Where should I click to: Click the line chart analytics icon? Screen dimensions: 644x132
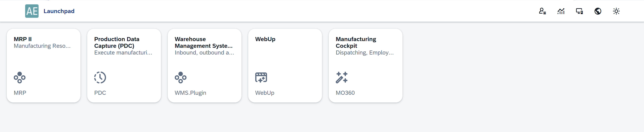tap(561, 11)
